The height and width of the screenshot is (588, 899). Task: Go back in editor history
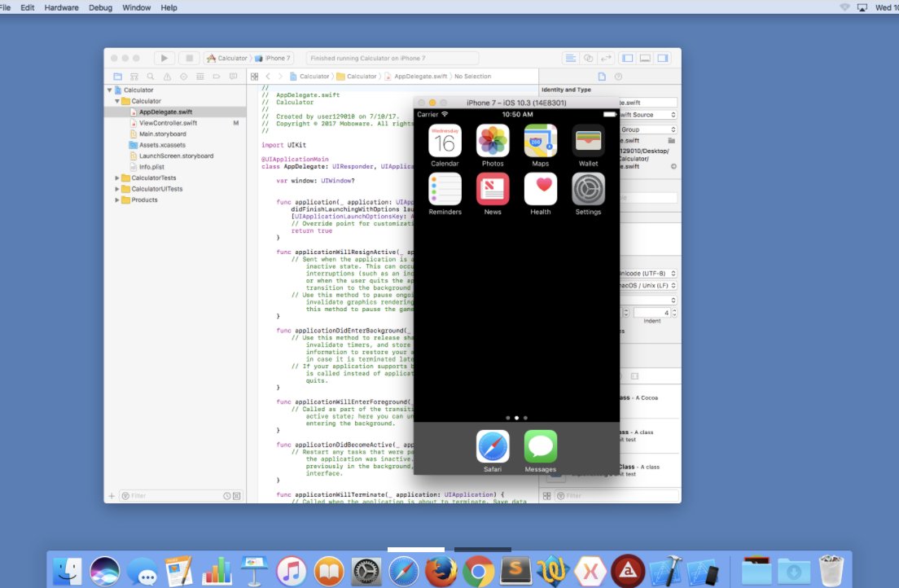268,77
